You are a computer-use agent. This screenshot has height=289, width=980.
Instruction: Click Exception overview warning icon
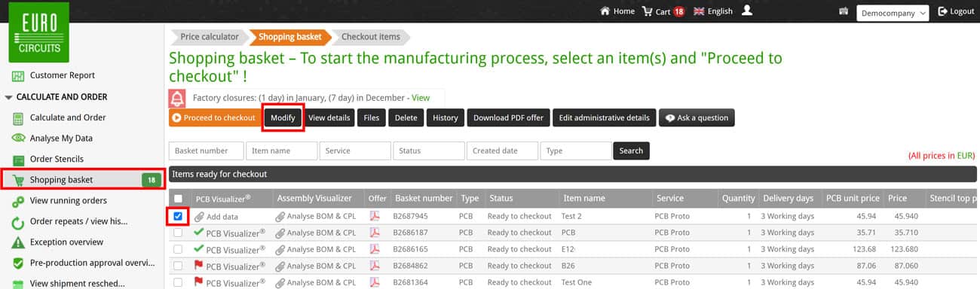click(19, 242)
